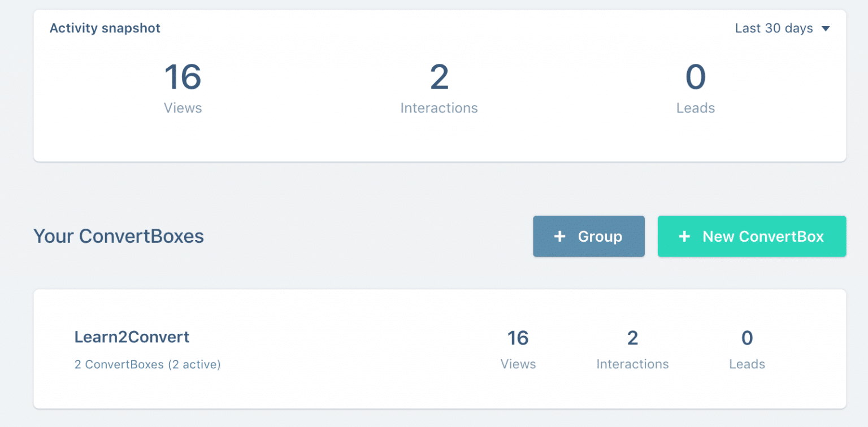Select the Views count in Activity snapshot
Screen dimensions: 868x427
(x=183, y=77)
